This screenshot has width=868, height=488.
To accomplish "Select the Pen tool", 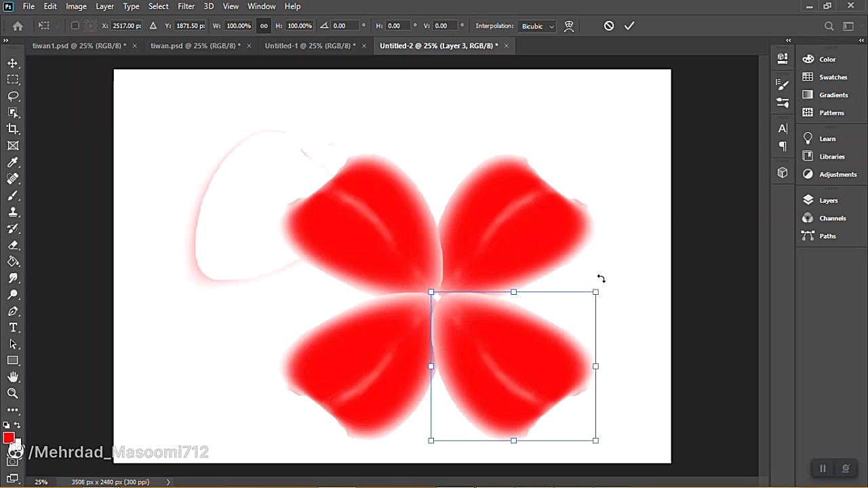I will point(13,311).
